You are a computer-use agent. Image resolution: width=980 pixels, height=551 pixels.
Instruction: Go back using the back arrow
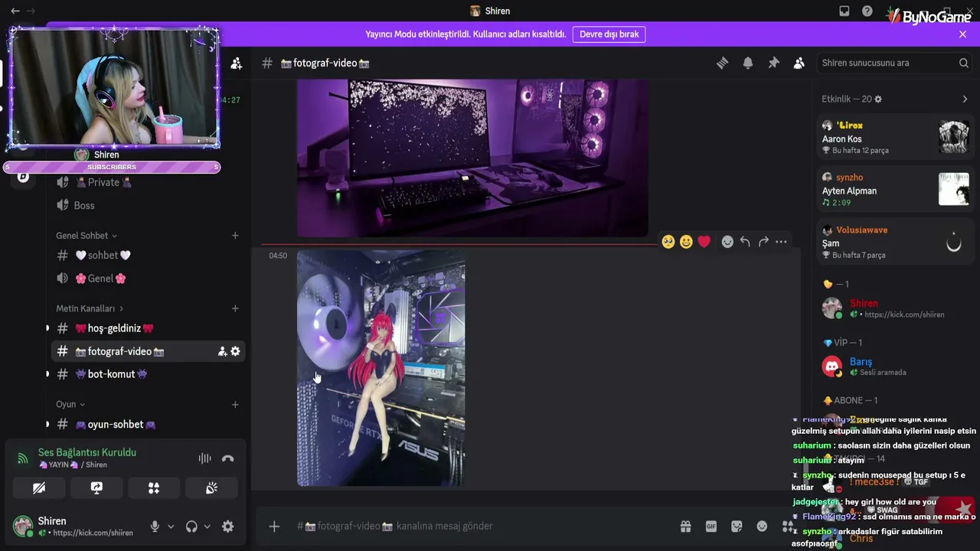point(15,11)
